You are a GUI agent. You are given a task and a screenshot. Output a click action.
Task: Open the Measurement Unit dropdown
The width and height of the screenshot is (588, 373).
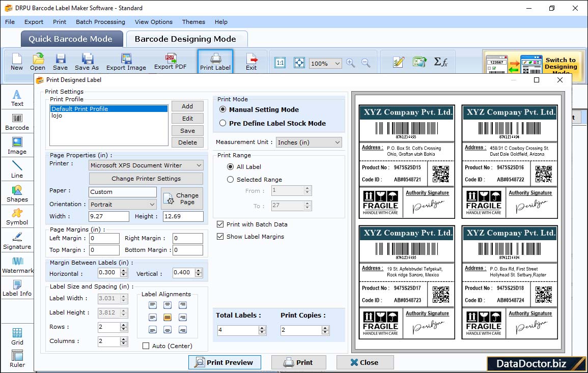[x=309, y=142]
